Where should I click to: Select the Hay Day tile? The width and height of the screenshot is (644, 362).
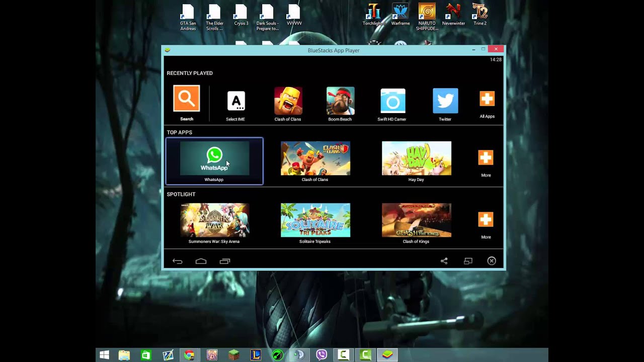[x=417, y=158]
